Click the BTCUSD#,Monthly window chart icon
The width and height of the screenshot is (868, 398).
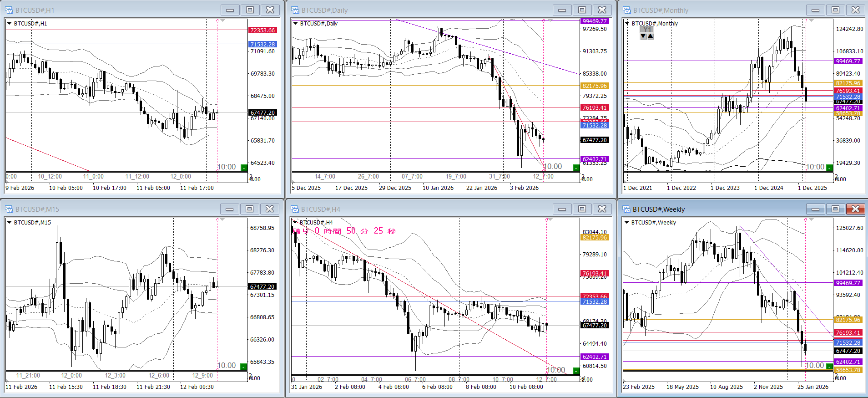627,10
